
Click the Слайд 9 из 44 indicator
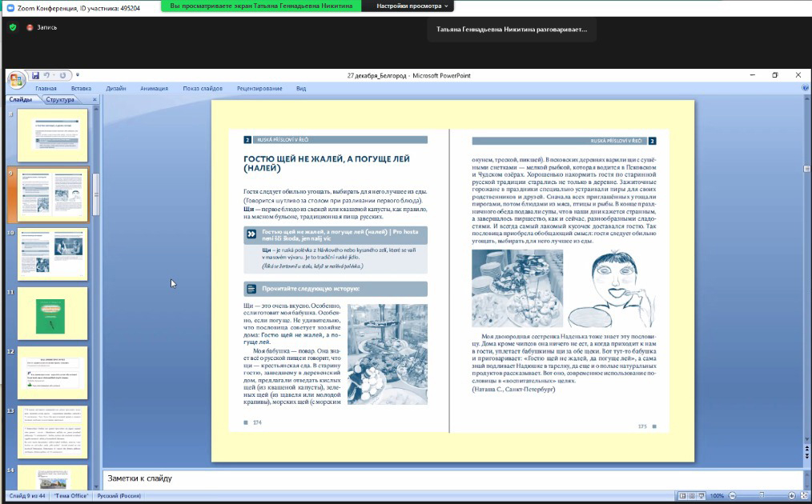pos(27,496)
